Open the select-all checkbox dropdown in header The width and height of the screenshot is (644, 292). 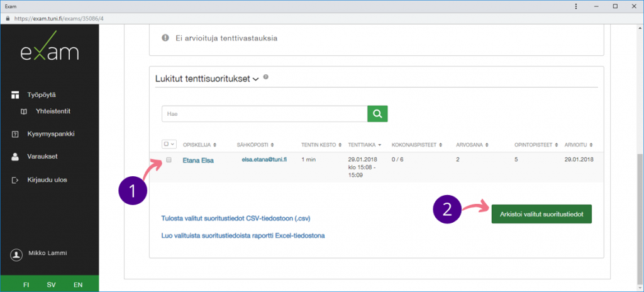point(169,144)
